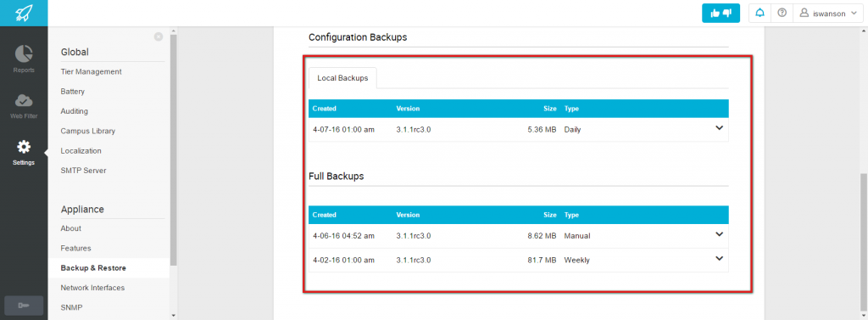This screenshot has height=320, width=868.
Task: Open the Web Filter section
Action: click(x=23, y=106)
